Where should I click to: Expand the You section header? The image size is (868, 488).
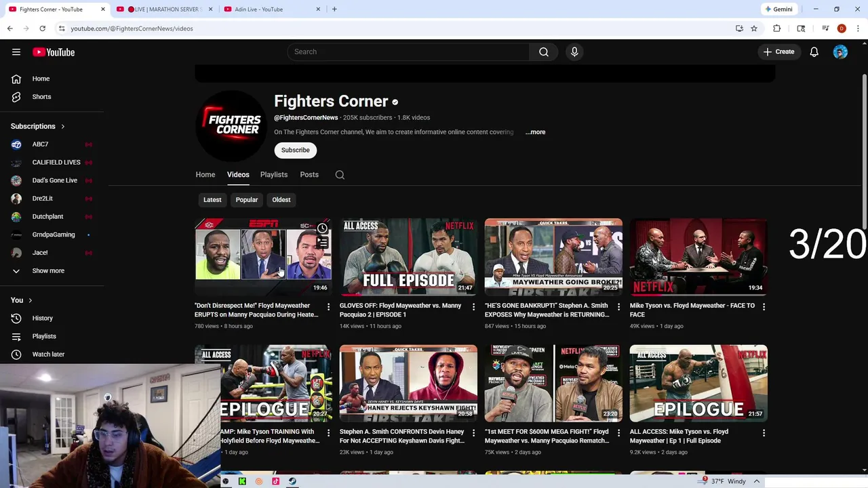tap(22, 300)
